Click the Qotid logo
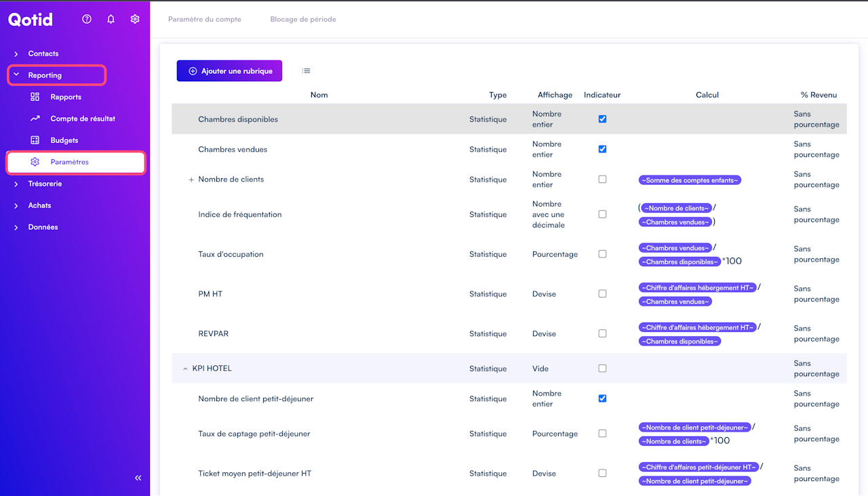 [31, 19]
